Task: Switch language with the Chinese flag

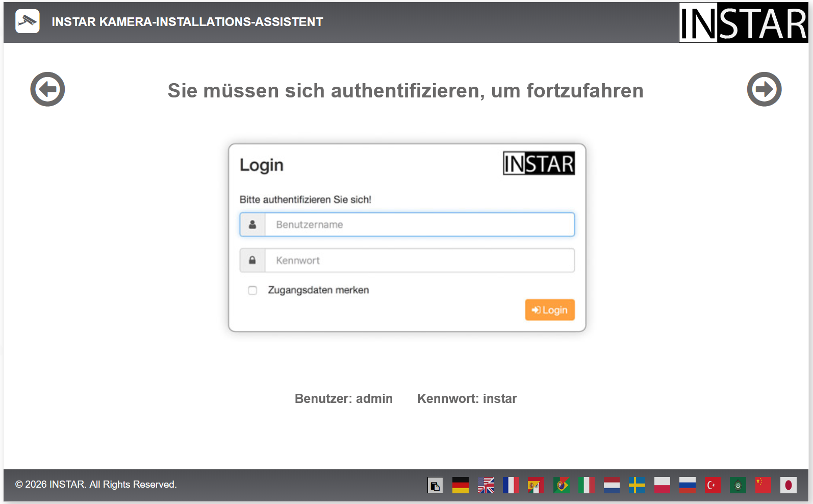Action: pos(763,485)
